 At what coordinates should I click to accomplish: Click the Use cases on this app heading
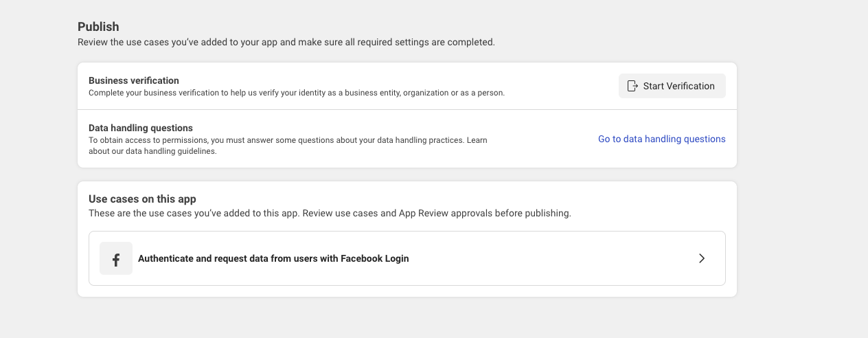point(142,199)
